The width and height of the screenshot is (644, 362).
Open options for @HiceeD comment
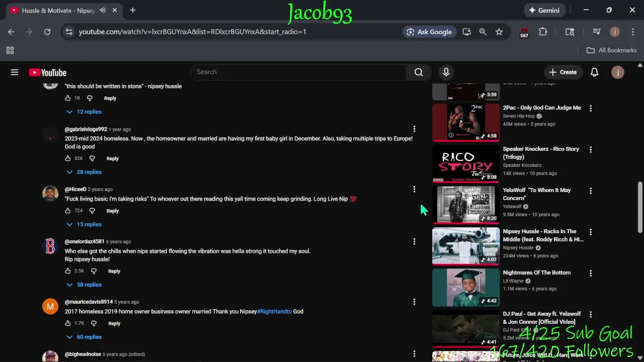414,190
